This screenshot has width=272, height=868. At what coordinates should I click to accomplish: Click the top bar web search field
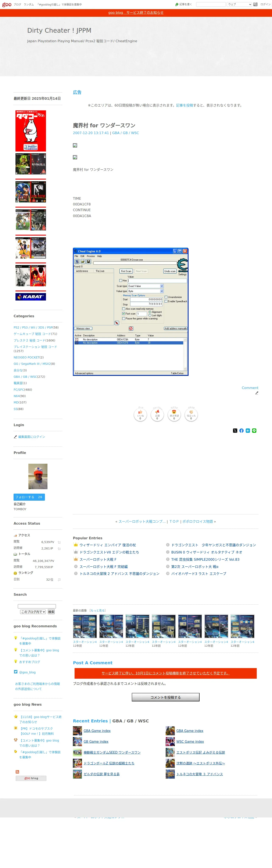211,4
